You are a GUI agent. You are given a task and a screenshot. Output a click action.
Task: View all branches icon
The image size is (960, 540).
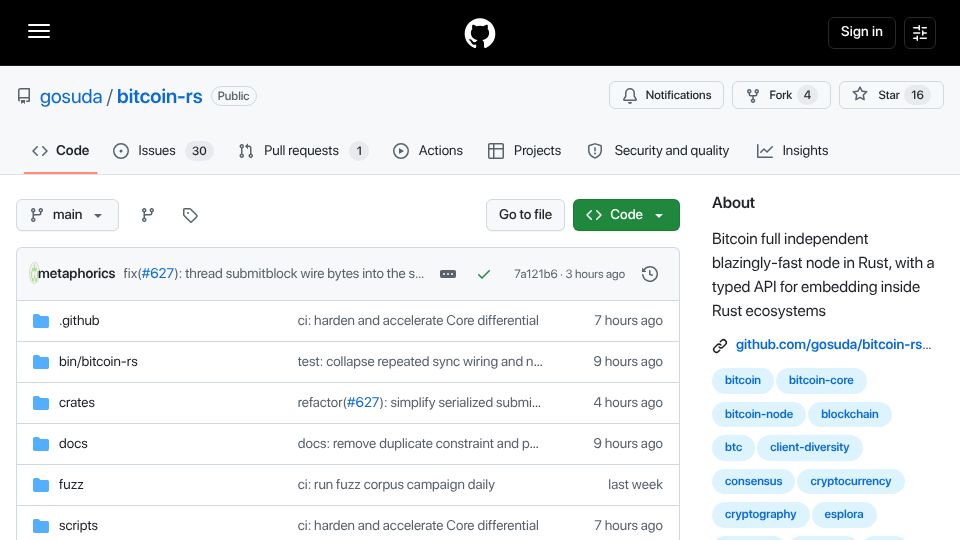(x=148, y=215)
